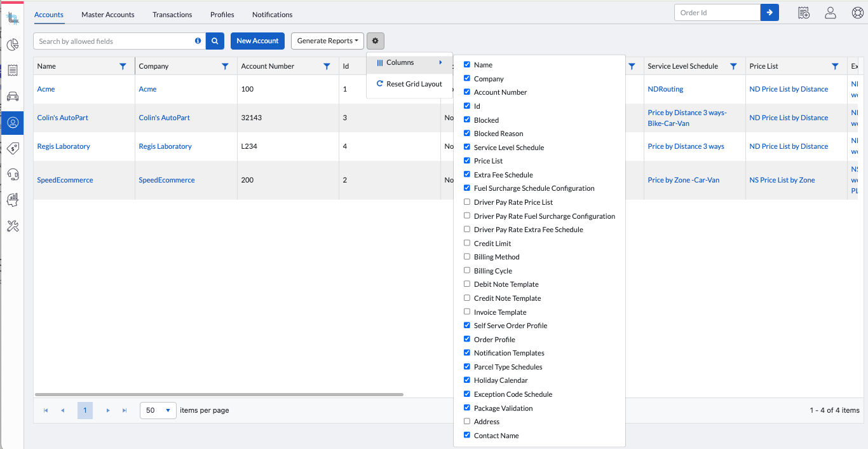Open the analytics head-chart sidebar icon
Screen dimensions: 868x449
[x=12, y=200]
